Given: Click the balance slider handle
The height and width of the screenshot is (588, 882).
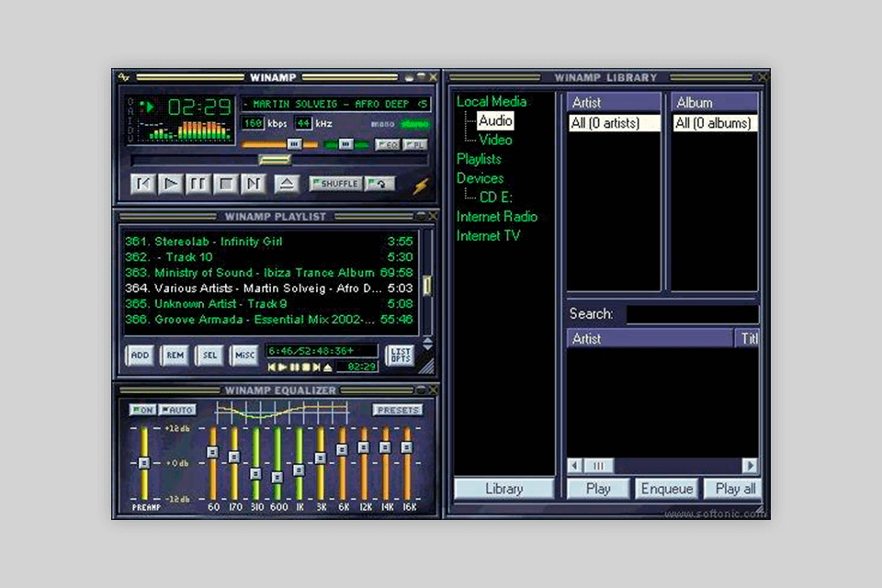Looking at the screenshot, I should (x=346, y=144).
